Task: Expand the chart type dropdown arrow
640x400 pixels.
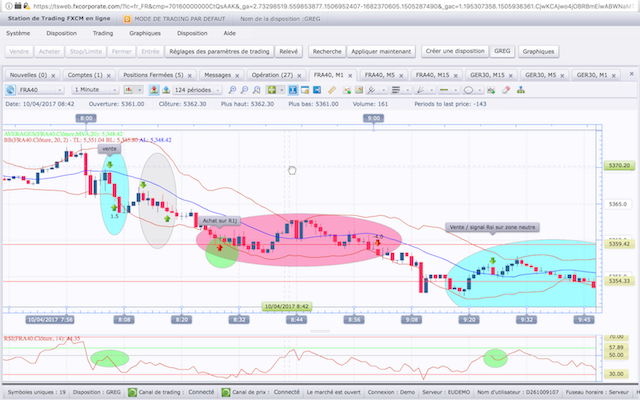Action: (x=140, y=90)
